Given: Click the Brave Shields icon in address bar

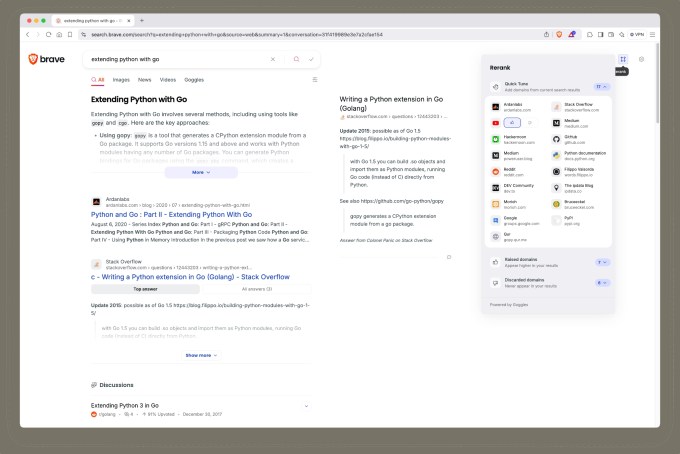Looking at the screenshot, I should coord(559,34).
